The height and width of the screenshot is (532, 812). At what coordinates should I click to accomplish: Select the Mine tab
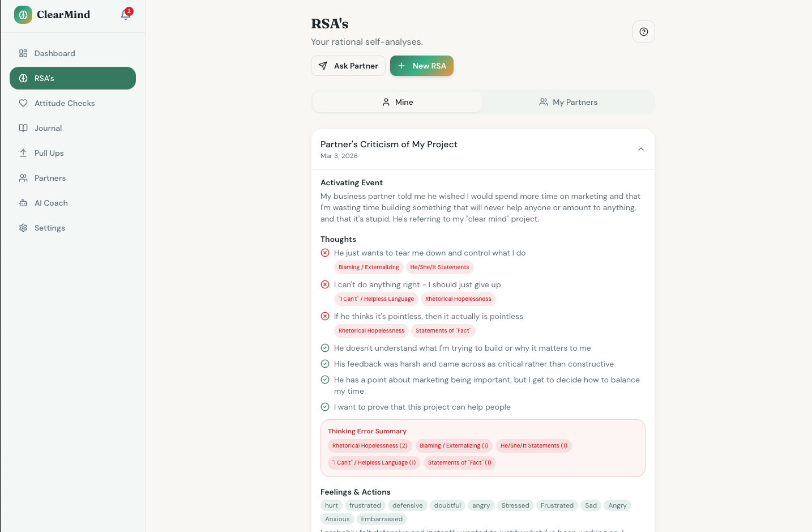point(398,102)
